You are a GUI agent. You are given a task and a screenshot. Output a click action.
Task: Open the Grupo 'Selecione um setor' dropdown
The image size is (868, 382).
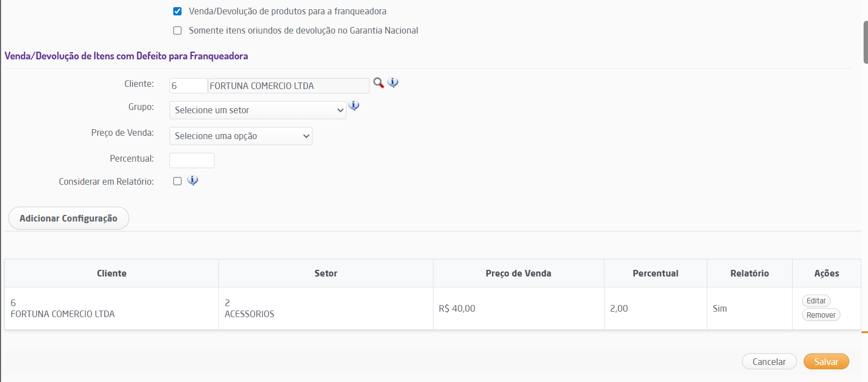257,110
